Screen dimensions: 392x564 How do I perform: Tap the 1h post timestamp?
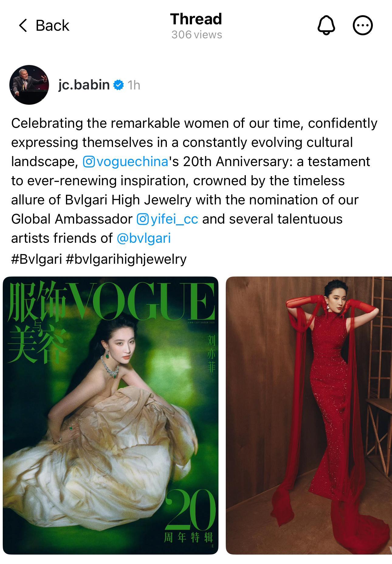coord(134,85)
